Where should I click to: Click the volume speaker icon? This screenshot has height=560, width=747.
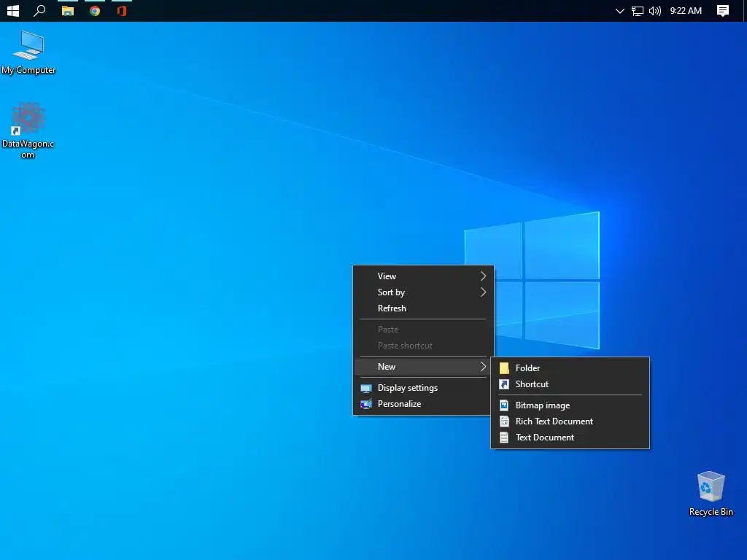tap(655, 11)
